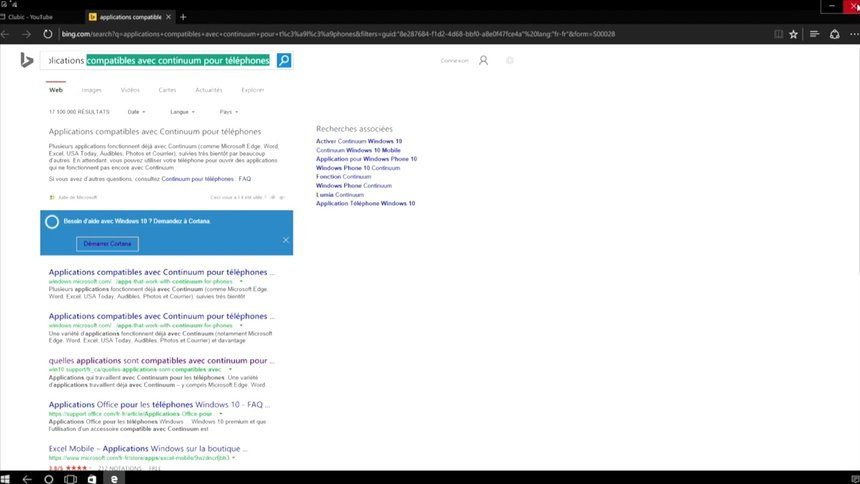860x484 pixels.
Task: Expand the Pays filter dropdown
Action: (229, 112)
